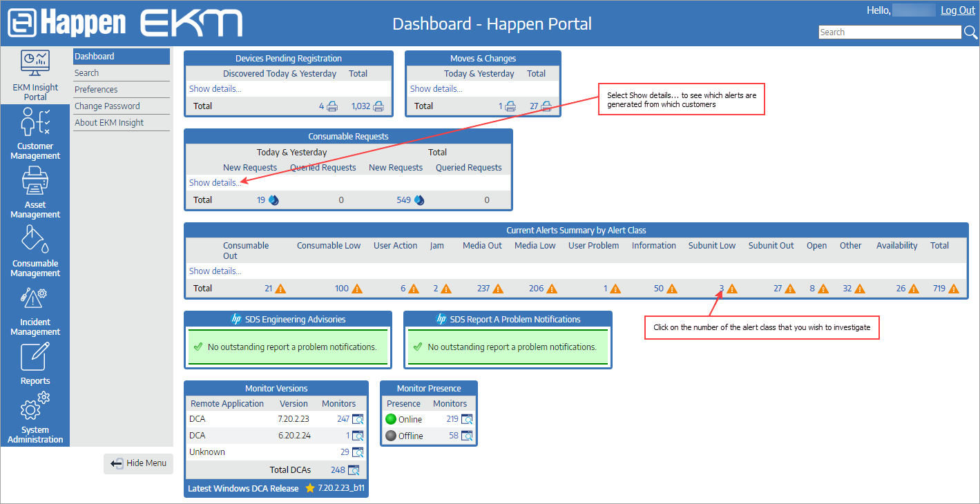Open the Reports icon in sidebar

[x=35, y=357]
